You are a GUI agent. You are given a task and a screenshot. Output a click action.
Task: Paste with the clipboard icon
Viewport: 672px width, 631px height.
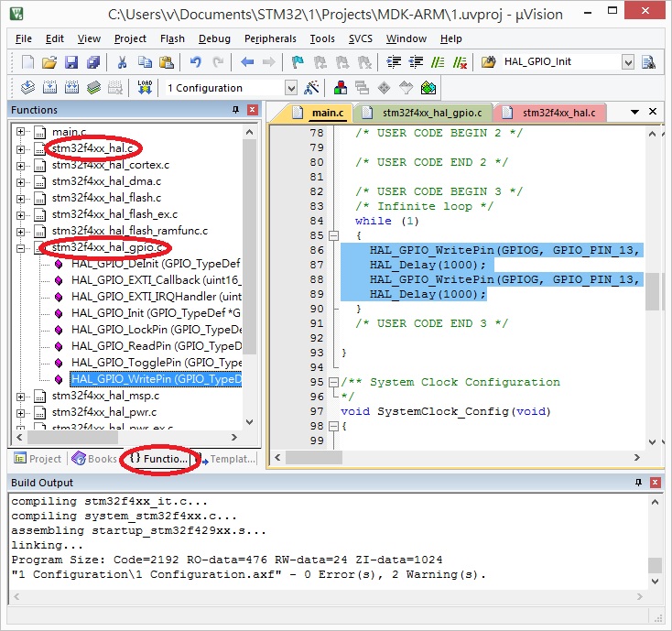click(x=167, y=62)
